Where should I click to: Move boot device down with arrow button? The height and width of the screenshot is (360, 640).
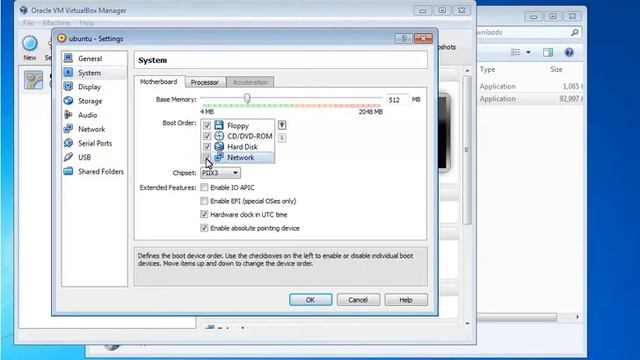[x=282, y=138]
